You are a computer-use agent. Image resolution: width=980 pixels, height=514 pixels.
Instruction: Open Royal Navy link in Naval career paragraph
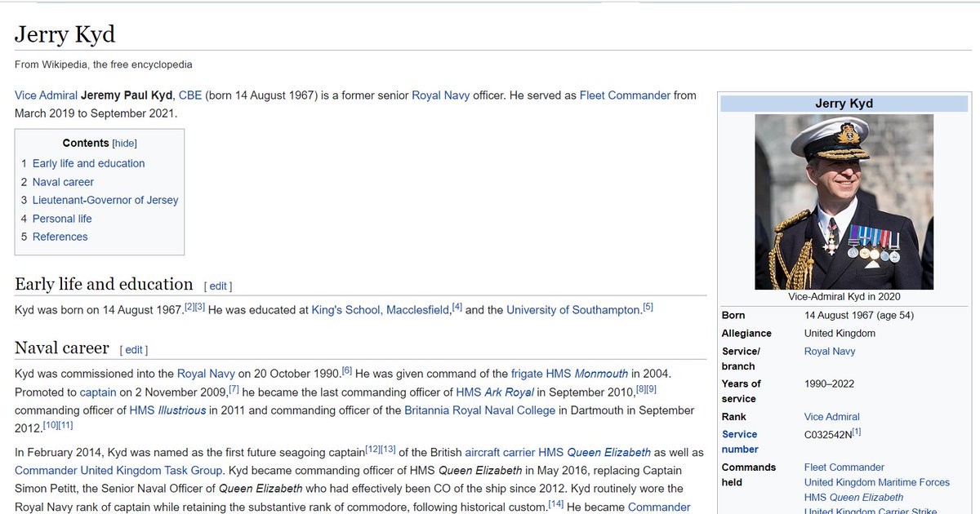click(x=207, y=374)
